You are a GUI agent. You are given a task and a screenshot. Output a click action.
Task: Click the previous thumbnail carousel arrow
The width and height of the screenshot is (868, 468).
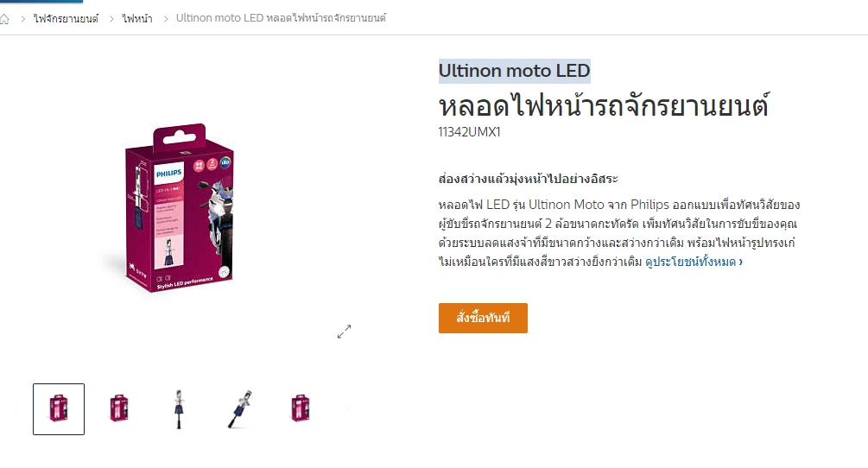16,409
